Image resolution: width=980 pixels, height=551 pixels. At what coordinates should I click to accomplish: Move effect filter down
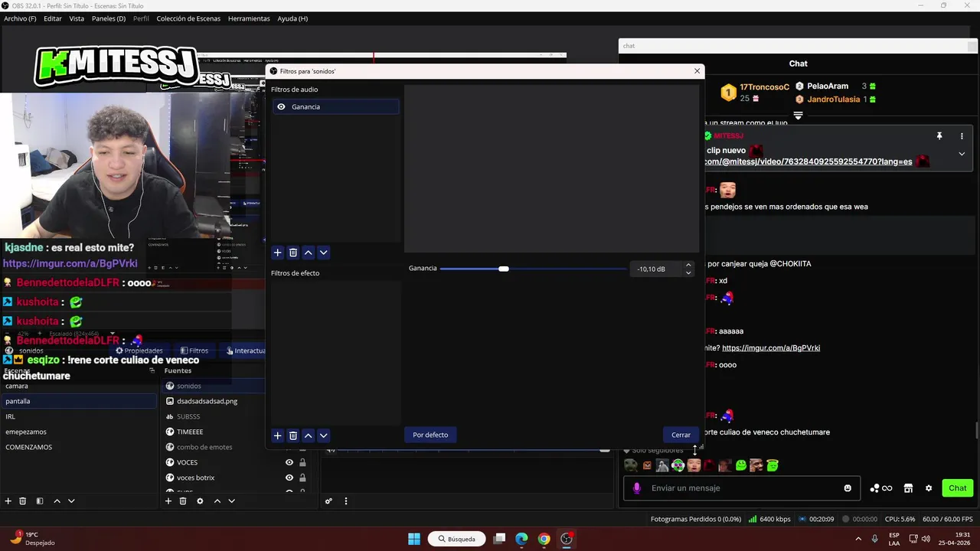(324, 435)
